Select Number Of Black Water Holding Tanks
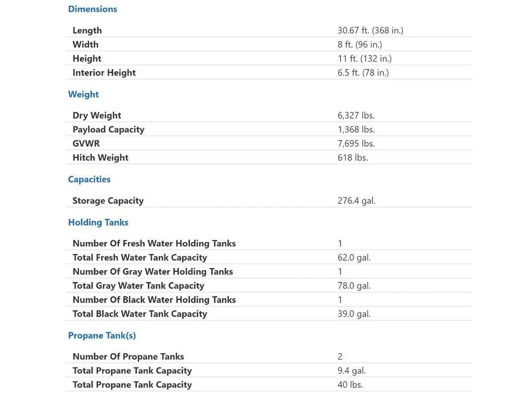 coord(154,300)
